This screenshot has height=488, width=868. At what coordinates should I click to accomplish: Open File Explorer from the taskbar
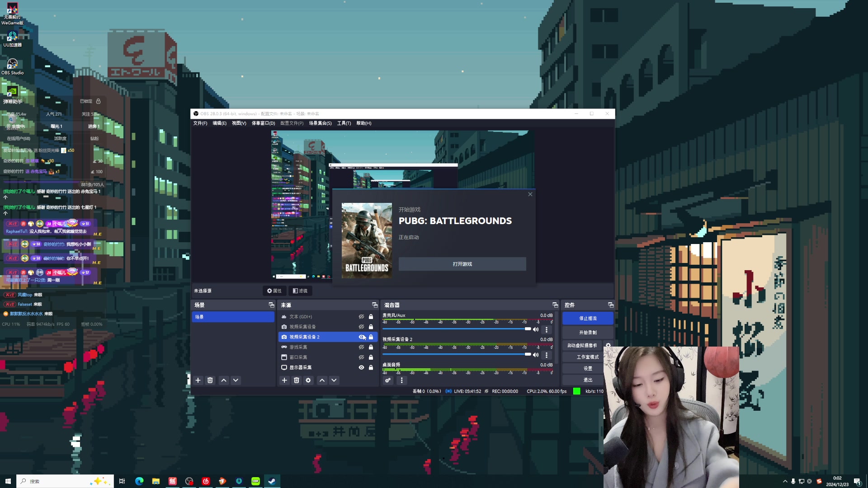(156, 481)
